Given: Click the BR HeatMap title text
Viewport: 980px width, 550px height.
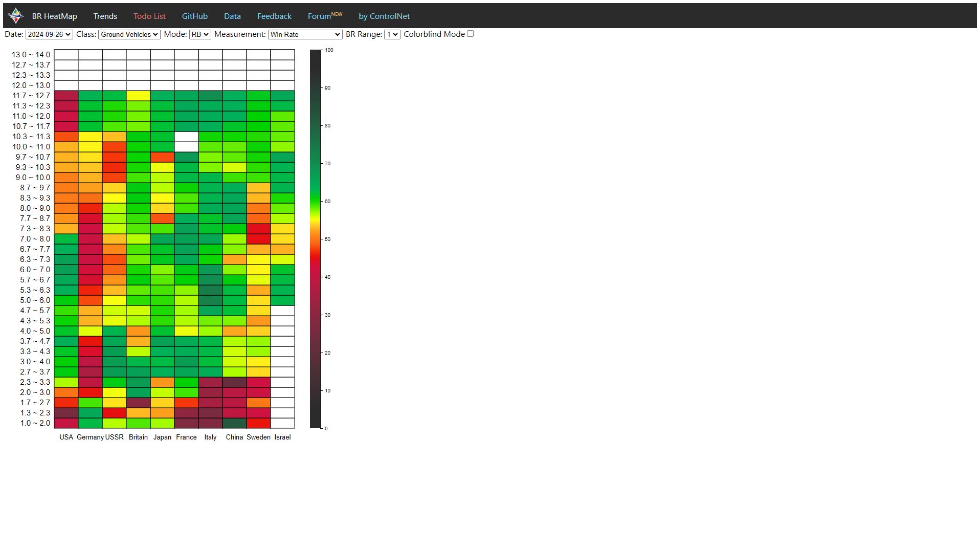Looking at the screenshot, I should click(54, 16).
